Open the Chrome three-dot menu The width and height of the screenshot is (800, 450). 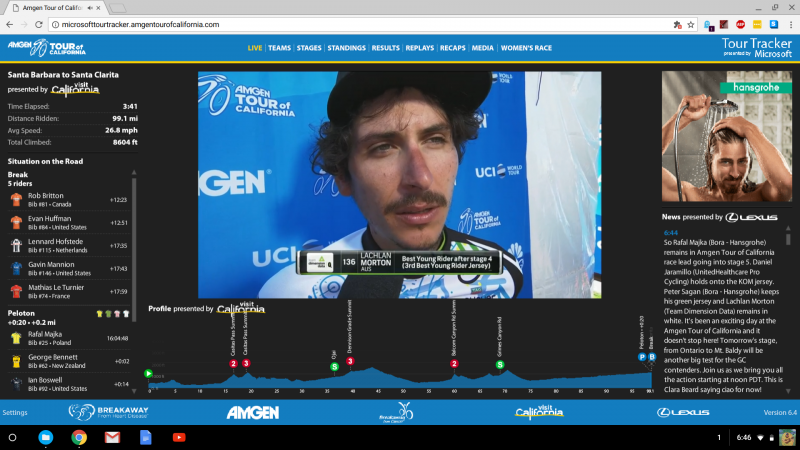click(789, 23)
